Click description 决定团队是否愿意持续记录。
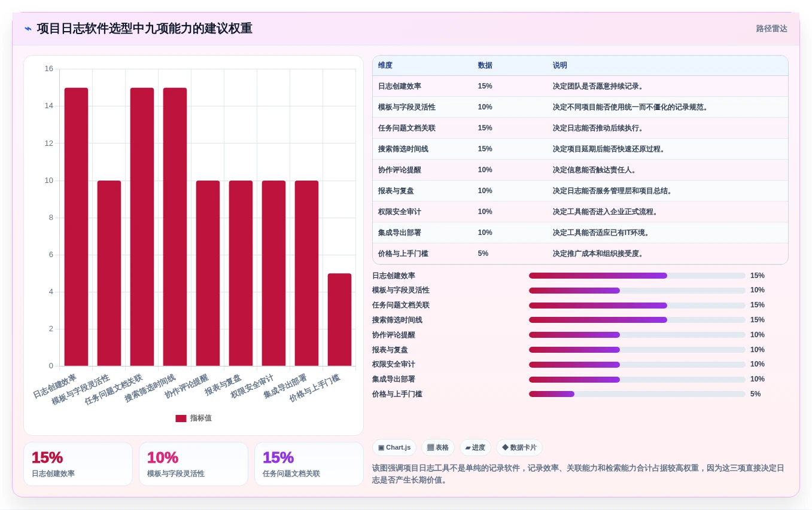This screenshot has height=510, width=812. point(600,86)
